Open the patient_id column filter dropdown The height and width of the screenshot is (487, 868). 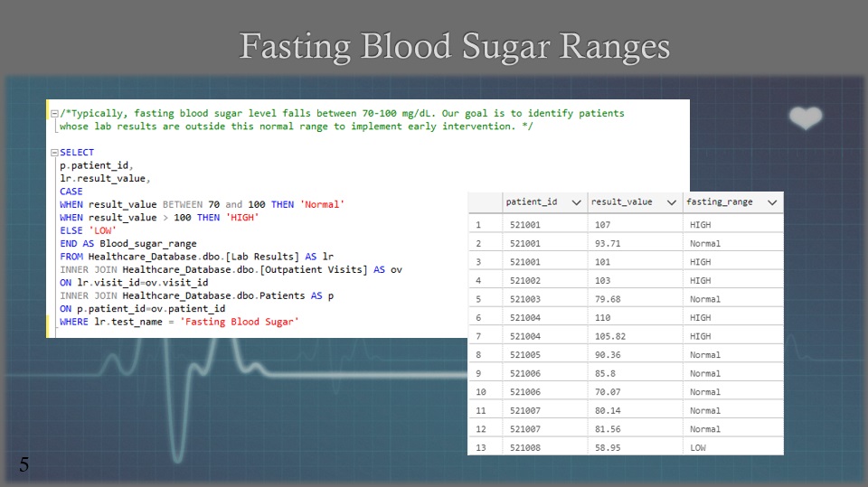[576, 202]
